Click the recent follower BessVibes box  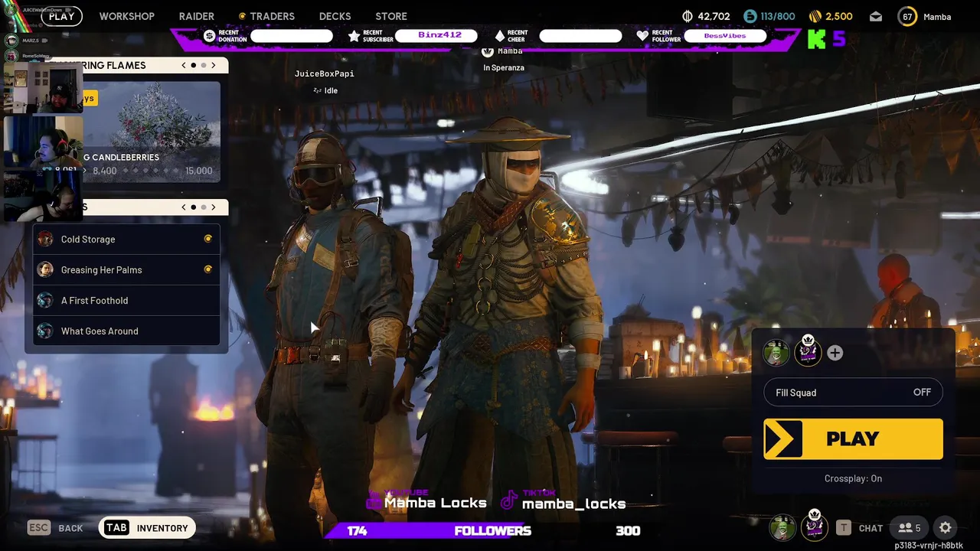[725, 35]
